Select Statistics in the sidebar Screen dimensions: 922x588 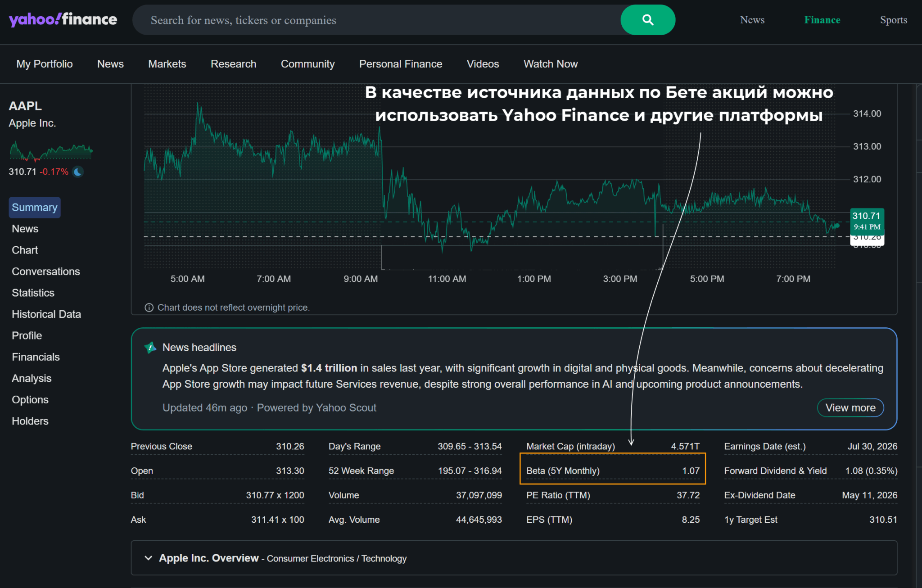click(33, 293)
